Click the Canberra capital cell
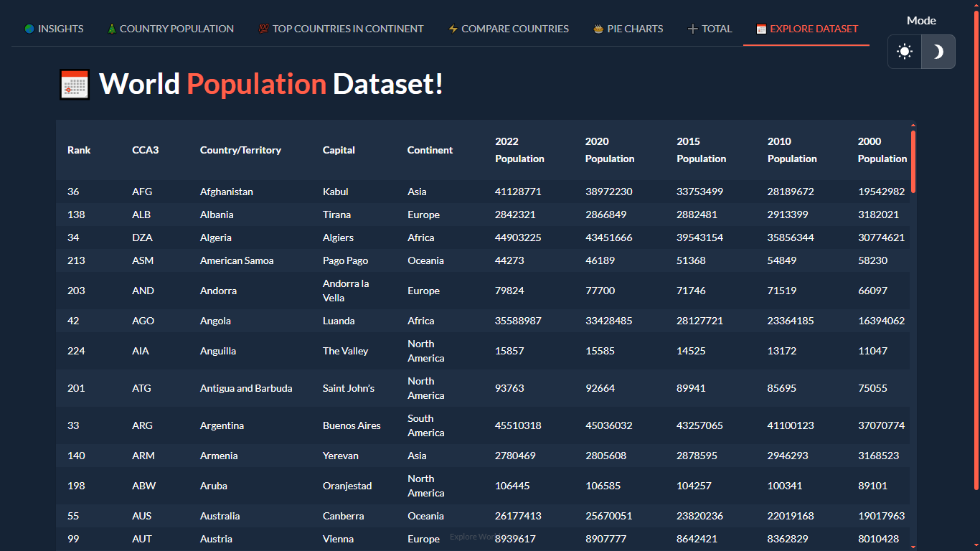 pyautogui.click(x=343, y=516)
